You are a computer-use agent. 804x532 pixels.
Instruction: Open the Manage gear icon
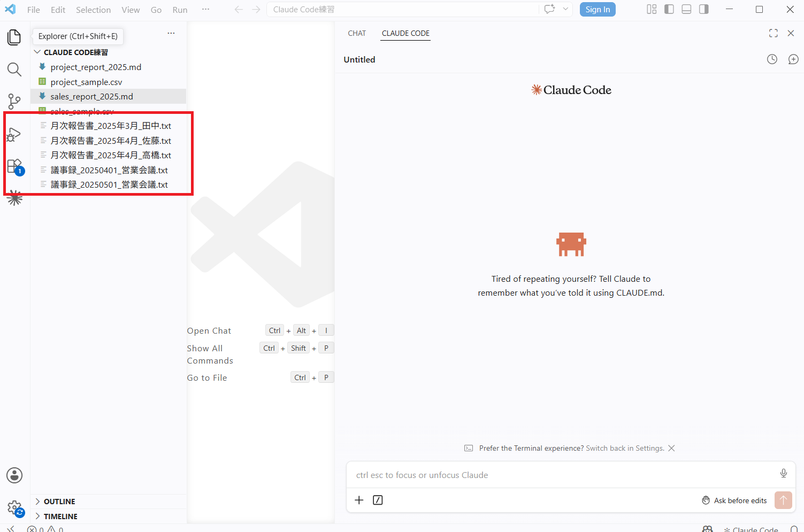(14, 507)
